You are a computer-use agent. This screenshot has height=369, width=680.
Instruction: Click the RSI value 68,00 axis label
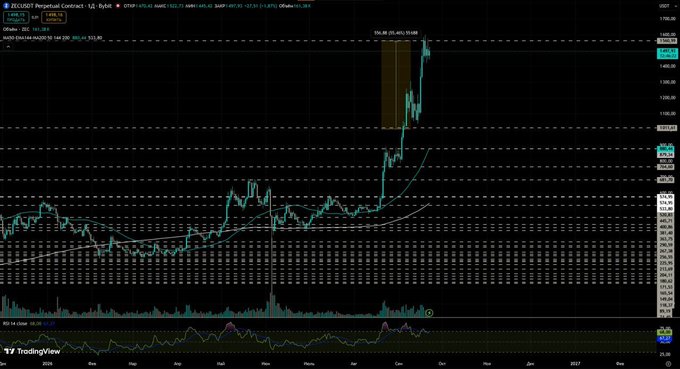pyautogui.click(x=665, y=332)
